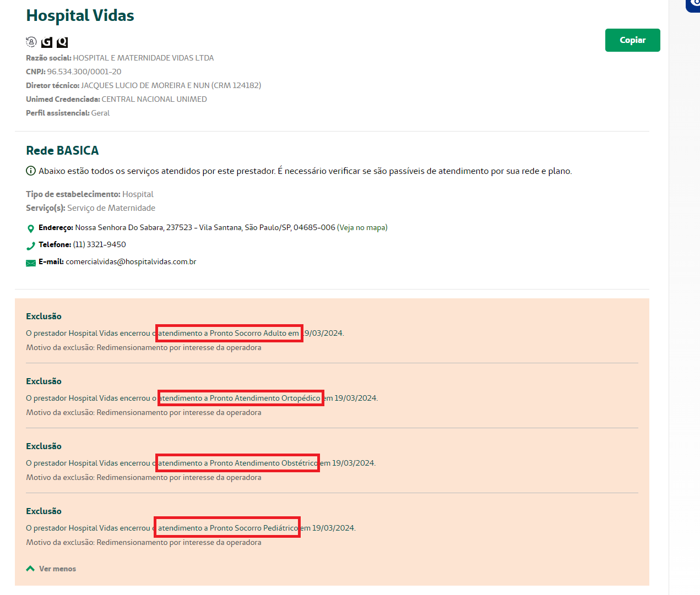The height and width of the screenshot is (595, 700).
Task: Click the Pronto Socorro Pediátrico exclusion line
Action: tap(191, 528)
